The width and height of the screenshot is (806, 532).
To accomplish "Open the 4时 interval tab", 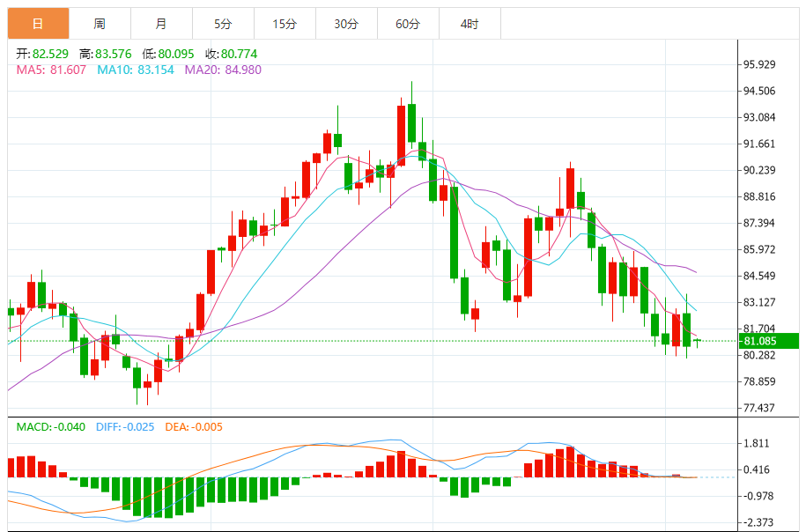I will pos(470,24).
